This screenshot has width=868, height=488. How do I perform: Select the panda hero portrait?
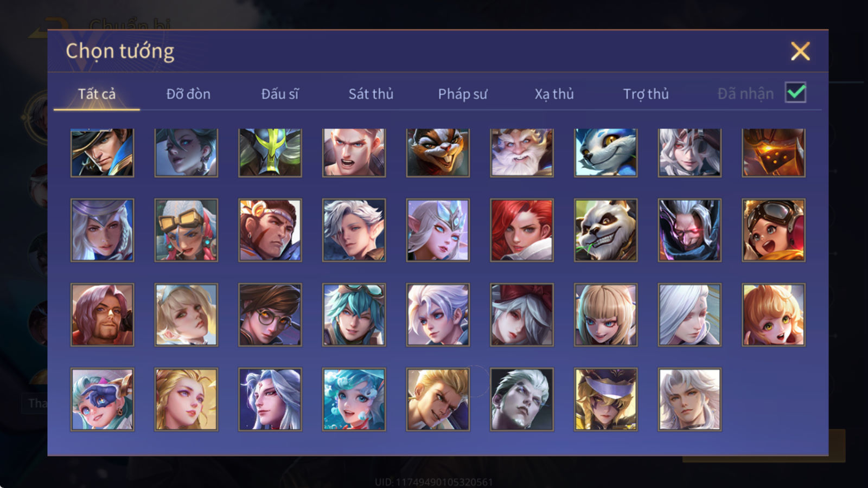point(605,230)
